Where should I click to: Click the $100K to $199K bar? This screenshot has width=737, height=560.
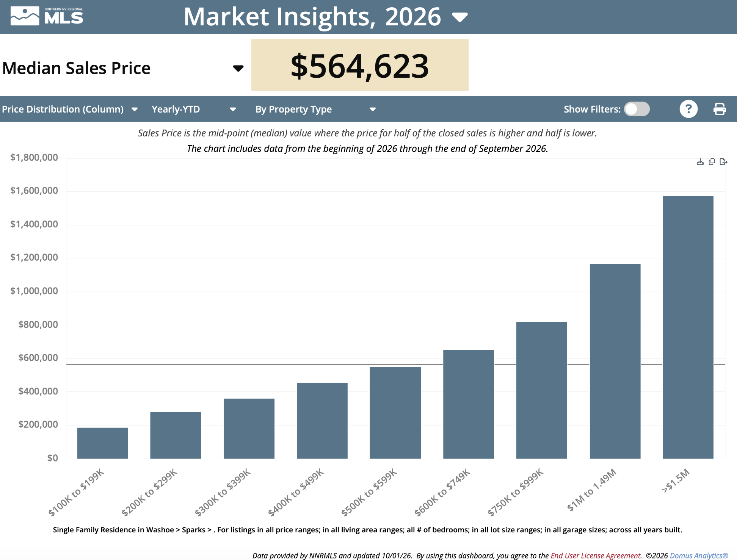coord(103,443)
